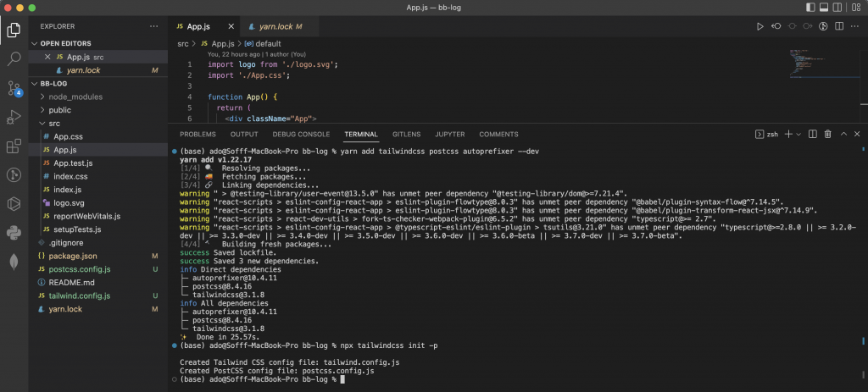The width and height of the screenshot is (868, 392).
Task: Toggle primary side bar visibility
Action: [810, 8]
